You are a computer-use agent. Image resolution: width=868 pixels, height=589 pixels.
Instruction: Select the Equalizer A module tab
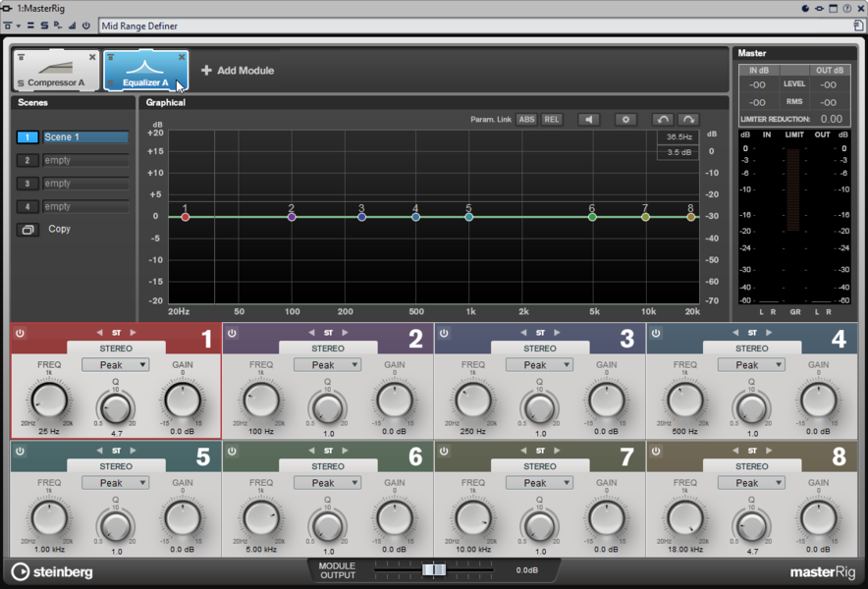(x=145, y=71)
